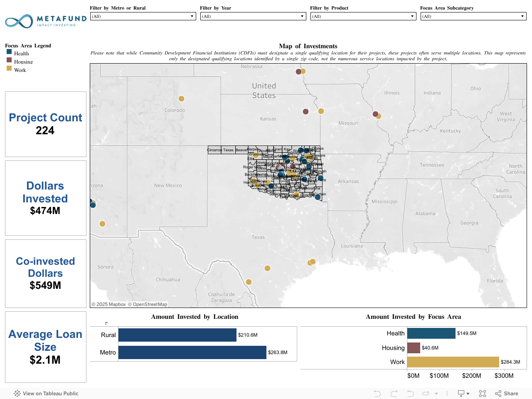This screenshot has width=532, height=399.
Task: Toggle Housing in the Focus Area legend
Action: click(23, 62)
